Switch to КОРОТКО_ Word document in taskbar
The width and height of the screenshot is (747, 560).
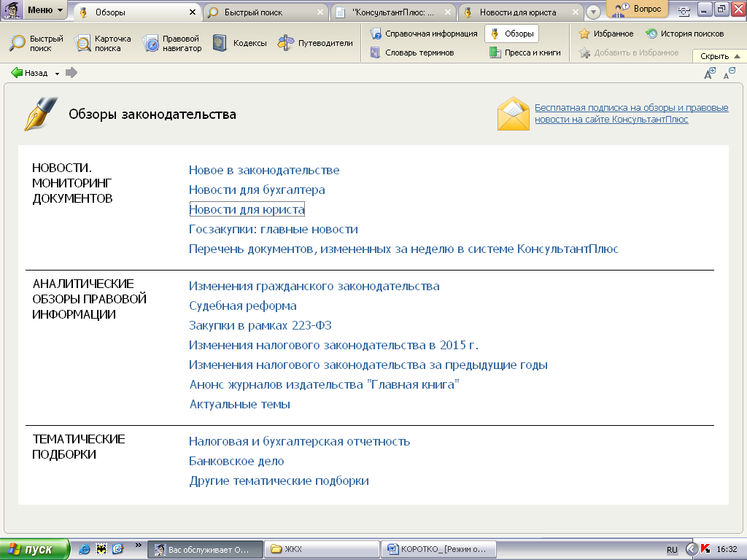(x=438, y=549)
